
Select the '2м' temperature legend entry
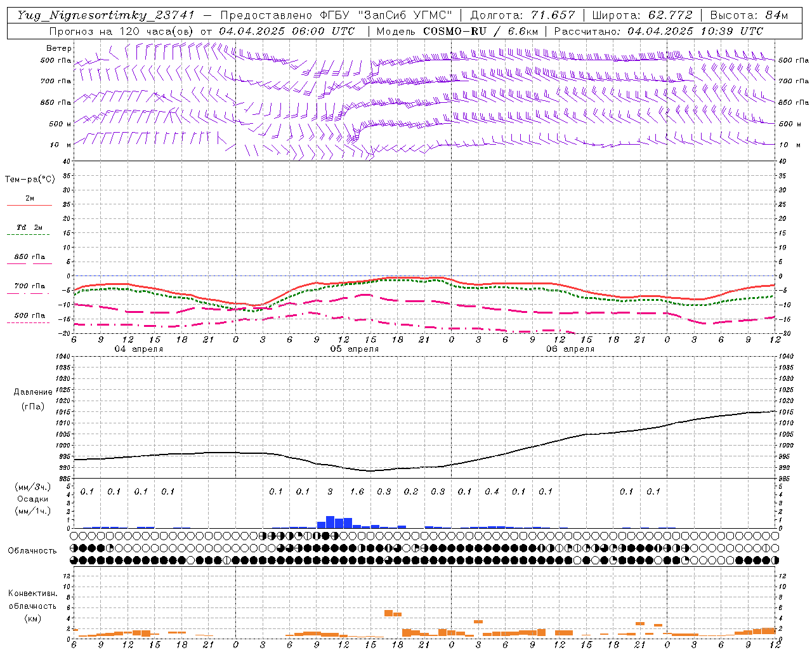click(x=30, y=198)
